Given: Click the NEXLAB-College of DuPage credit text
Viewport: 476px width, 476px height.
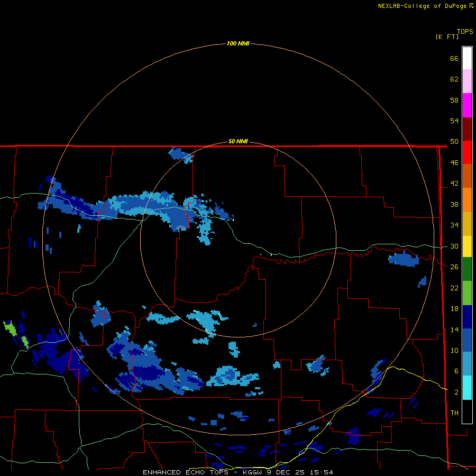Looking at the screenshot, I should click(x=425, y=6).
